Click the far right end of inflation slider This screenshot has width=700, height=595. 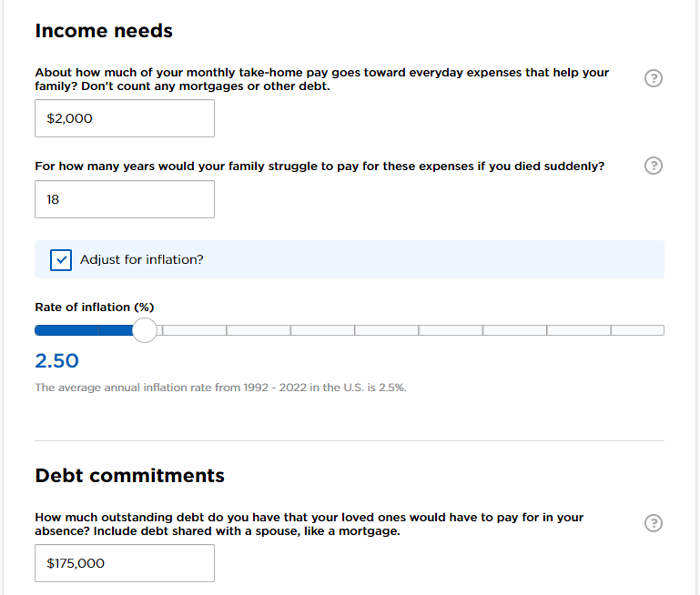pos(660,330)
